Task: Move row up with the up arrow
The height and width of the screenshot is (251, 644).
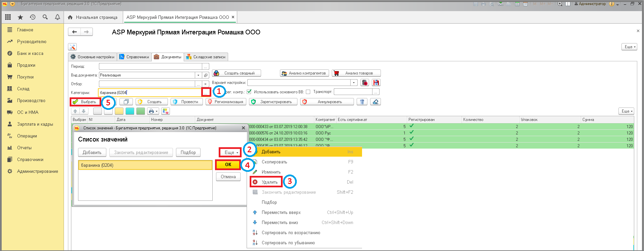Action: 75,111
